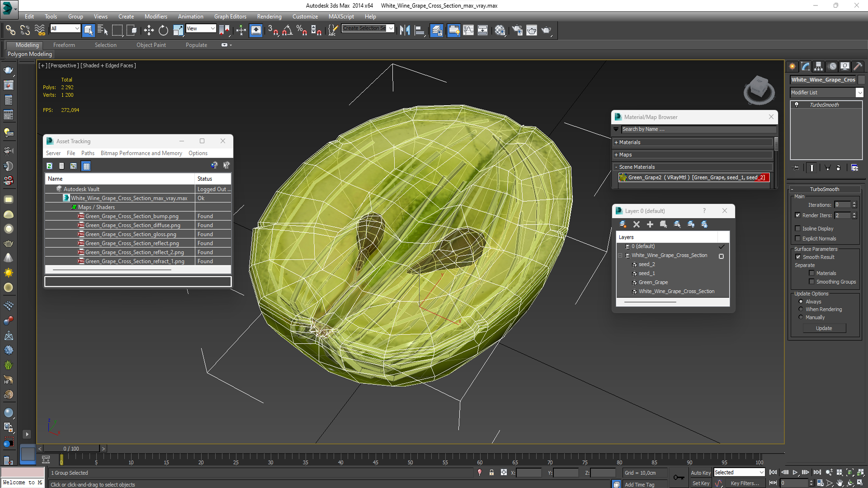Refresh the Asset Tracking list

(49, 166)
